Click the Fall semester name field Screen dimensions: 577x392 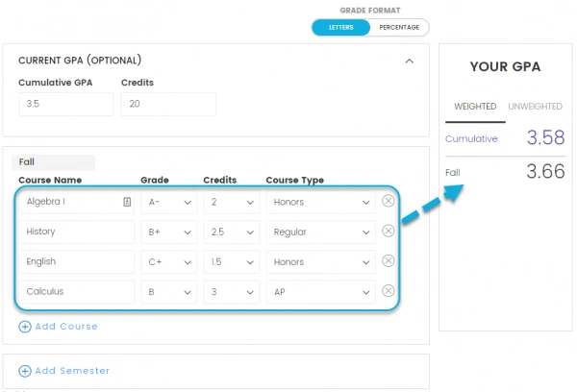click(x=53, y=162)
